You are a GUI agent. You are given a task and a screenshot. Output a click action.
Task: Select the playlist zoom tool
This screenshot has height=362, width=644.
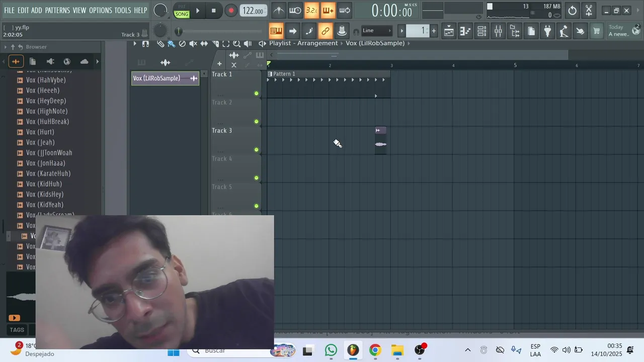236,44
